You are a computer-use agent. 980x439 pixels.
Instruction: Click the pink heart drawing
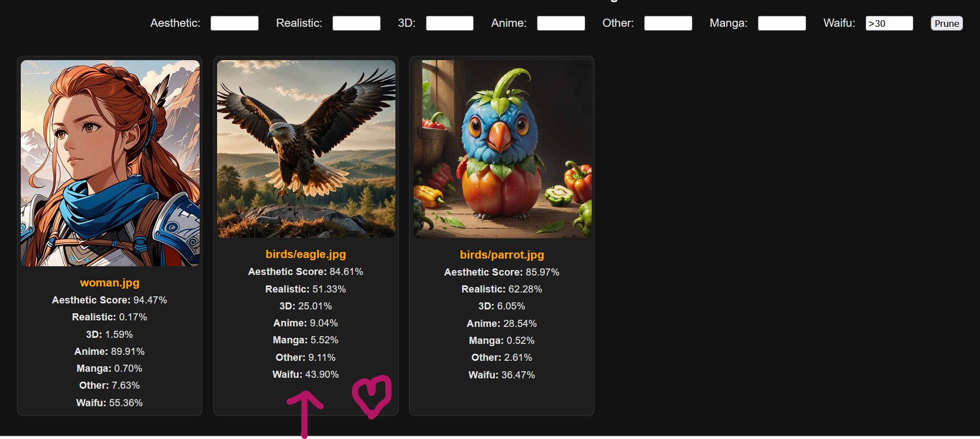coord(372,397)
